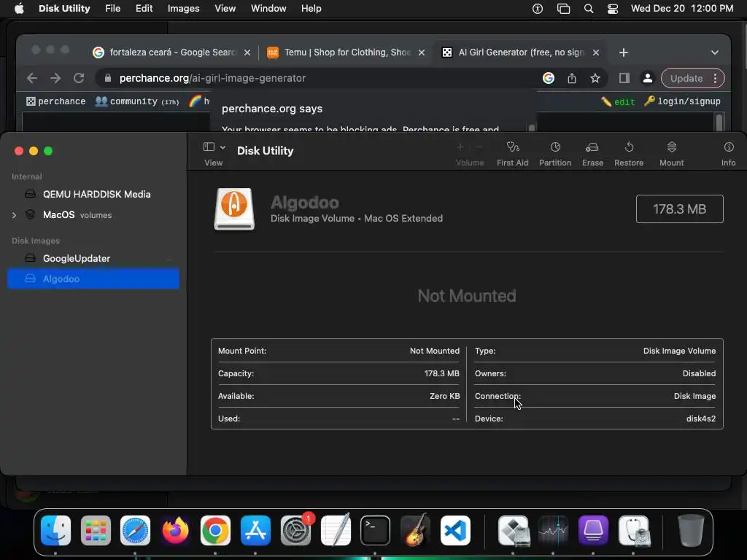Open Chrome profile icon
Screen dimensions: 747x560
648,78
